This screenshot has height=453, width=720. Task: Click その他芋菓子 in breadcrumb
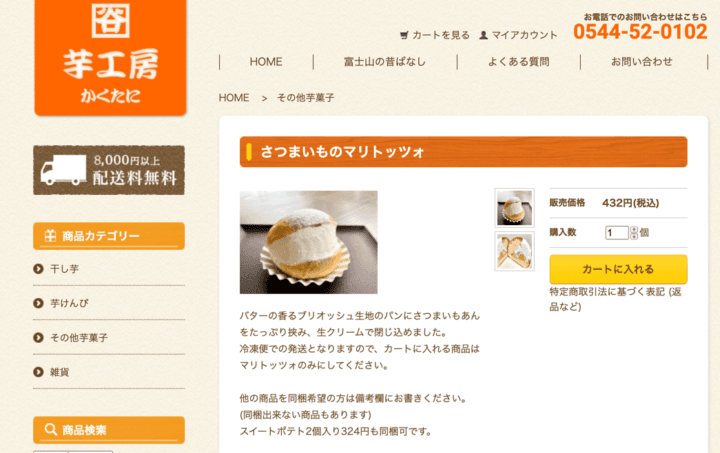(x=305, y=98)
